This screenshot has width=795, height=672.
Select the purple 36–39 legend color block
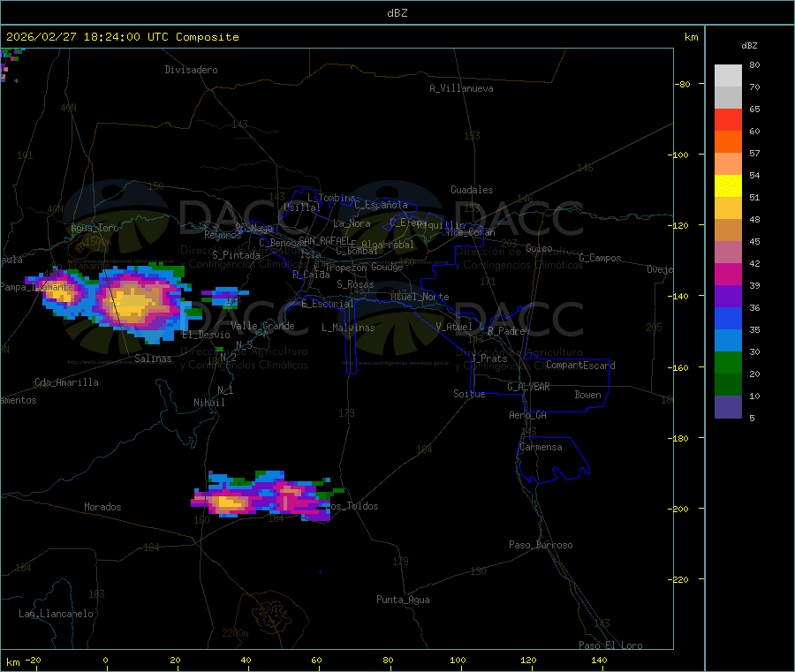[x=728, y=297]
